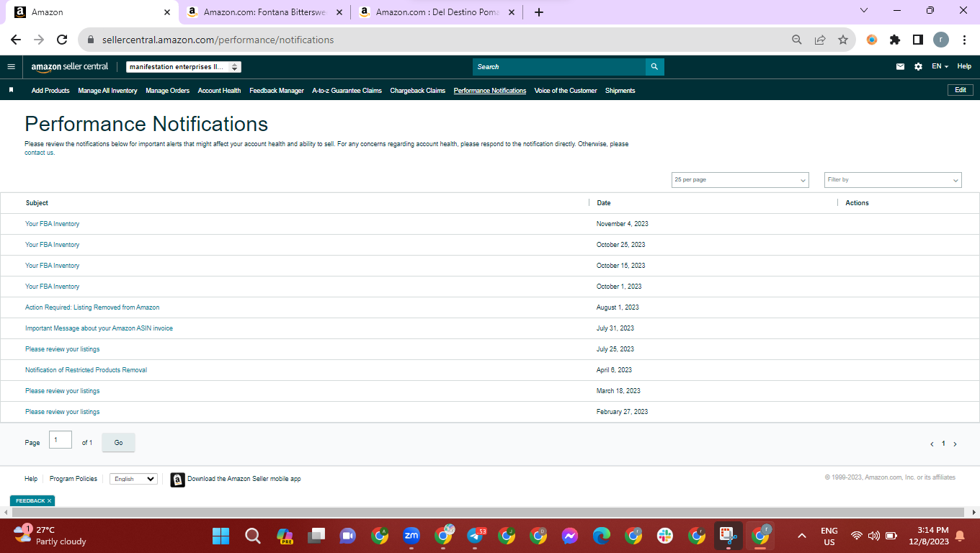Open the EN language dropdown
The height and width of the screenshot is (553, 980).
coord(940,66)
